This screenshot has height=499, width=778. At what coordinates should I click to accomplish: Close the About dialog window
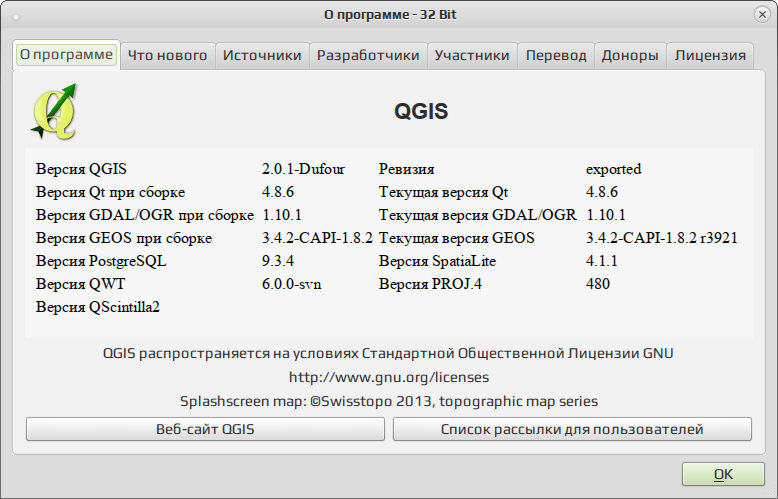pyautogui.click(x=762, y=14)
